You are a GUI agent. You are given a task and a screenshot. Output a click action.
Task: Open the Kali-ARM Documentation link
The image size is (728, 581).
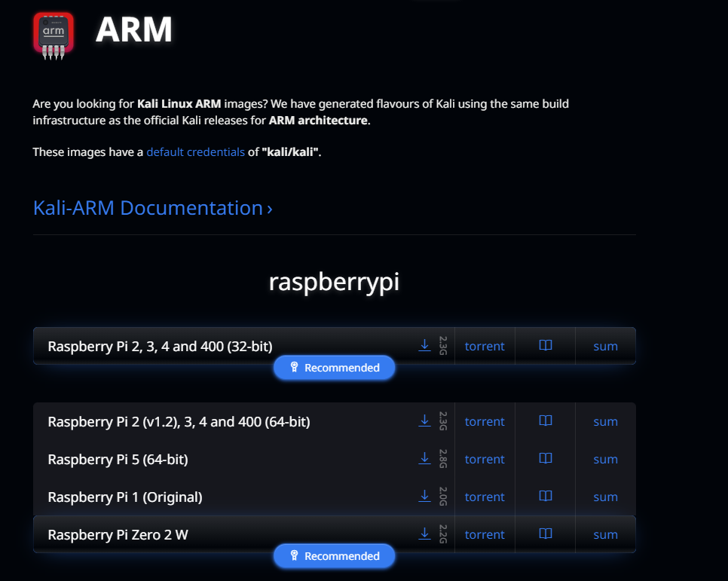(x=152, y=208)
